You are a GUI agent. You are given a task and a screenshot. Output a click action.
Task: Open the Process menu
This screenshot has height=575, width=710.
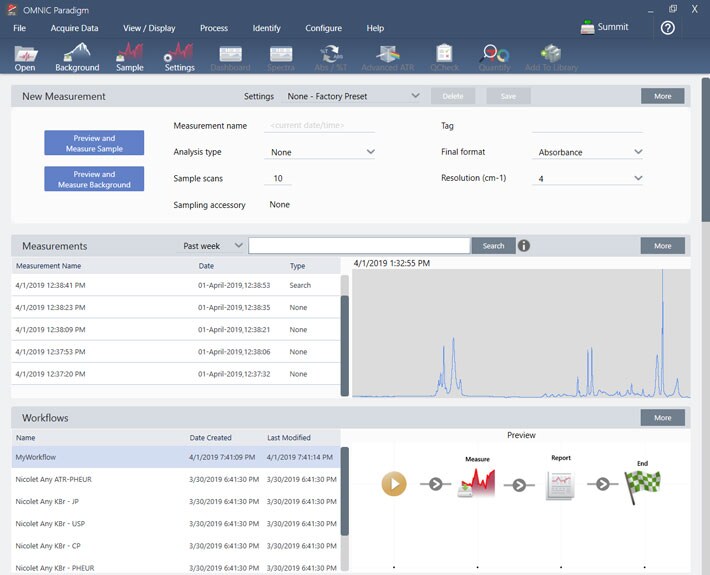click(214, 28)
